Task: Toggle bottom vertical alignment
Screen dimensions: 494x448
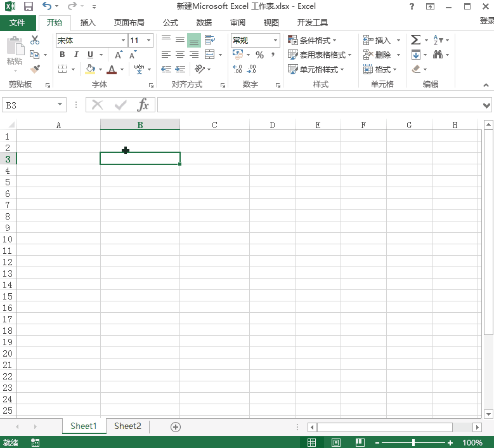Action: (x=194, y=40)
